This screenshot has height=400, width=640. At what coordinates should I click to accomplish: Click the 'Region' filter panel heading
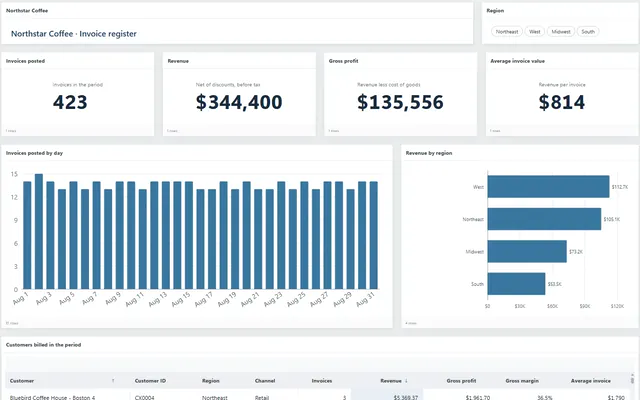pyautogui.click(x=495, y=11)
